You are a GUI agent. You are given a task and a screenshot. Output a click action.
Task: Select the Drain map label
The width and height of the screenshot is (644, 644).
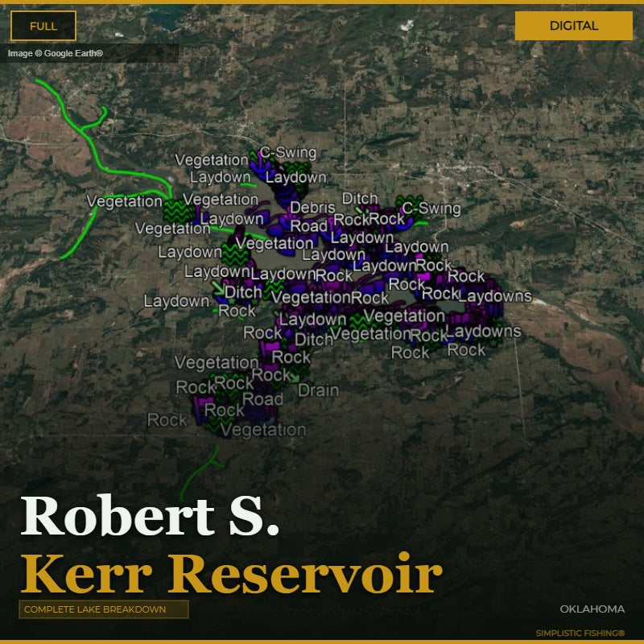point(318,390)
